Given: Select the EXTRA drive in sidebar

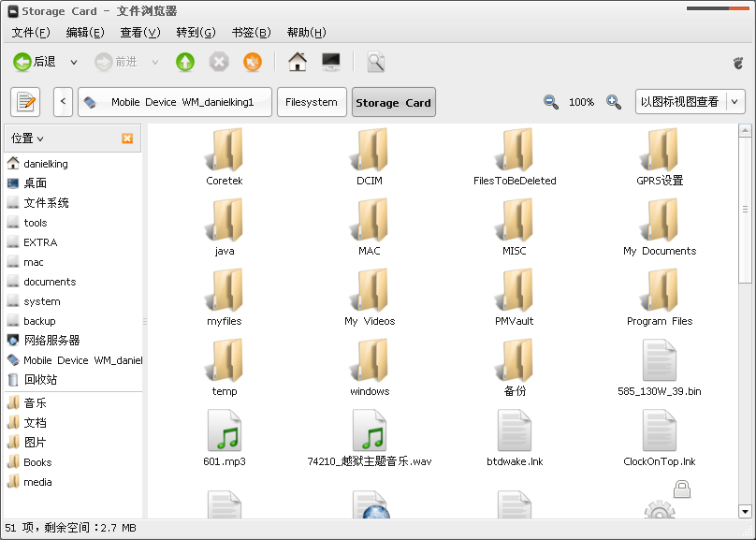Looking at the screenshot, I should click(x=73, y=242).
